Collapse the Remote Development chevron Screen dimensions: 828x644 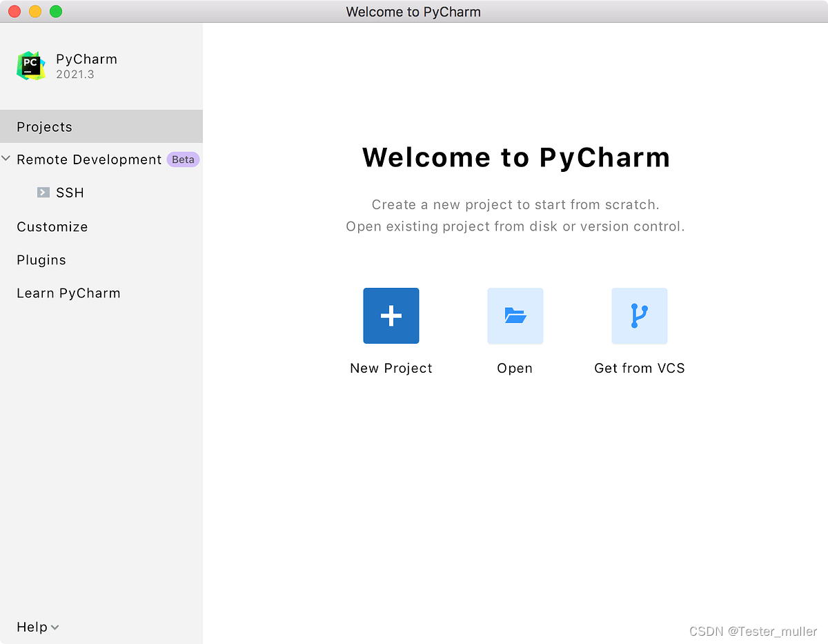(6, 159)
